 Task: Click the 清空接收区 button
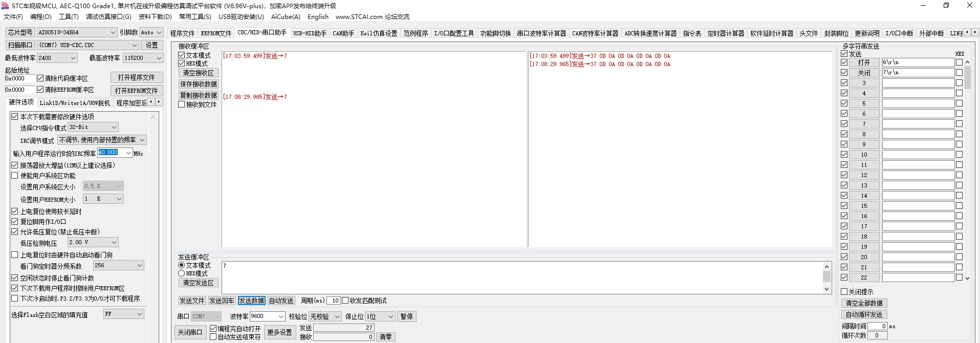point(199,73)
